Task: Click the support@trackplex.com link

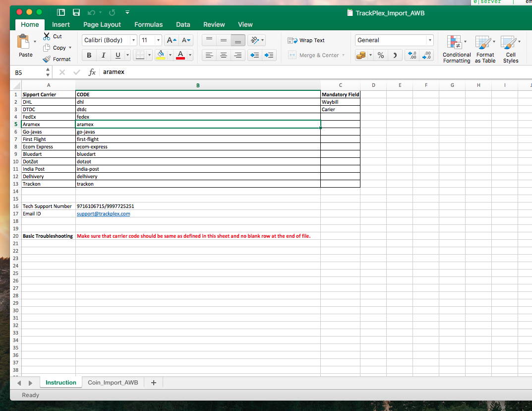Action: pyautogui.click(x=104, y=213)
